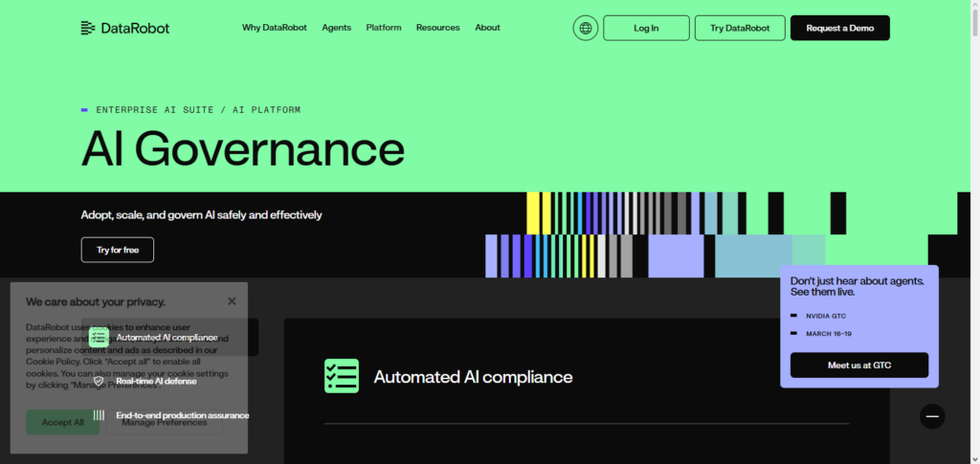Click the Real-time AI defense shield icon

99,381
